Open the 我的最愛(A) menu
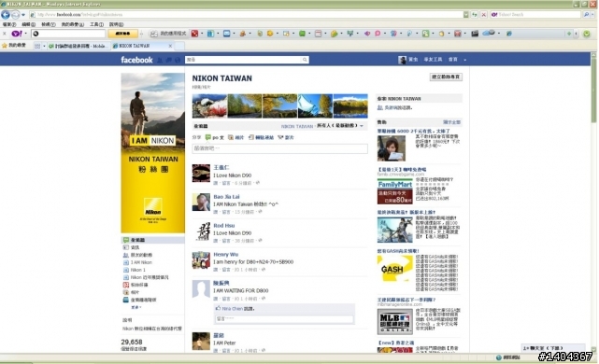 coord(73,24)
